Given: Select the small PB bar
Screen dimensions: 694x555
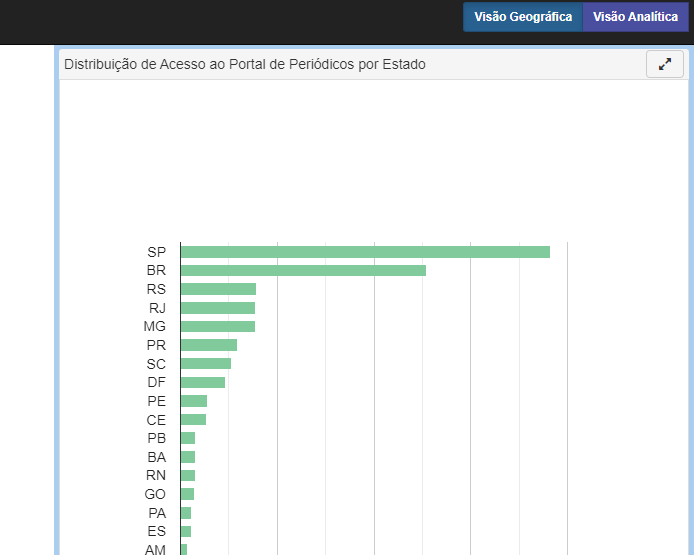Looking at the screenshot, I should pos(188,438).
